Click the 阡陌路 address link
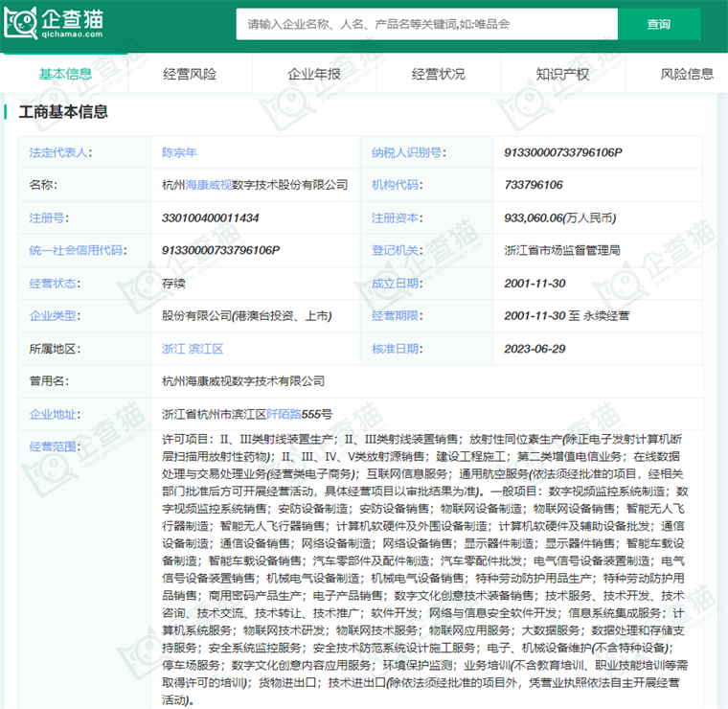This screenshot has width=728, height=709. click(x=284, y=415)
